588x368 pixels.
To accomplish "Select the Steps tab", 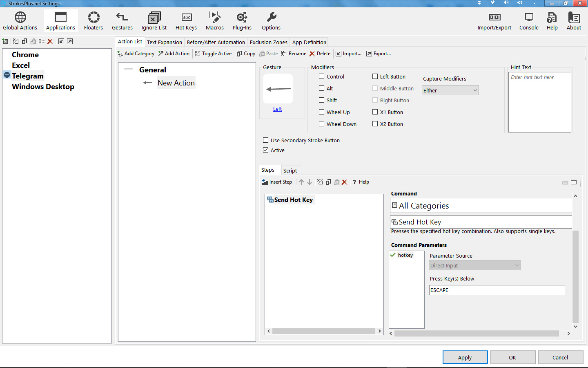I will pyautogui.click(x=268, y=170).
